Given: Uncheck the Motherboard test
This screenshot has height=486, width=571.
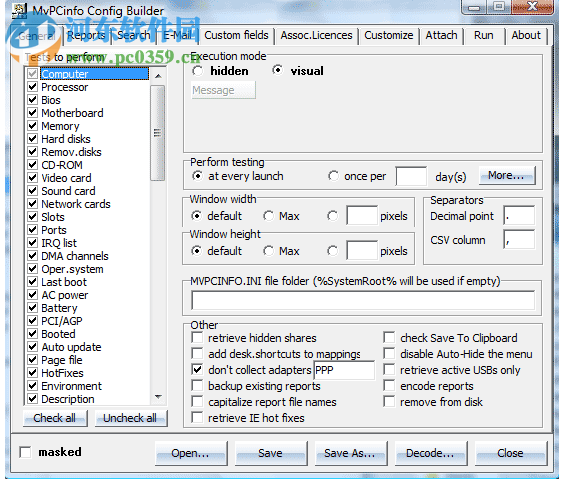Looking at the screenshot, I should 32,112.
